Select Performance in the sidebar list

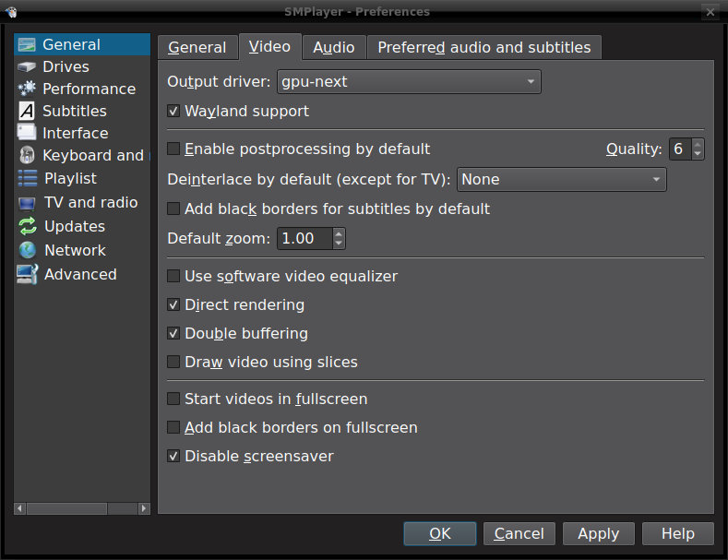pyautogui.click(x=82, y=89)
